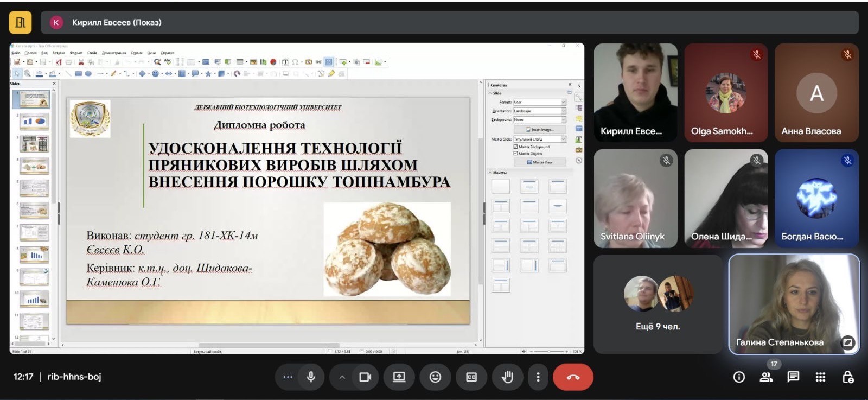Screen dimensions: 868x400
Task: Start presenting your screen
Action: tap(399, 377)
